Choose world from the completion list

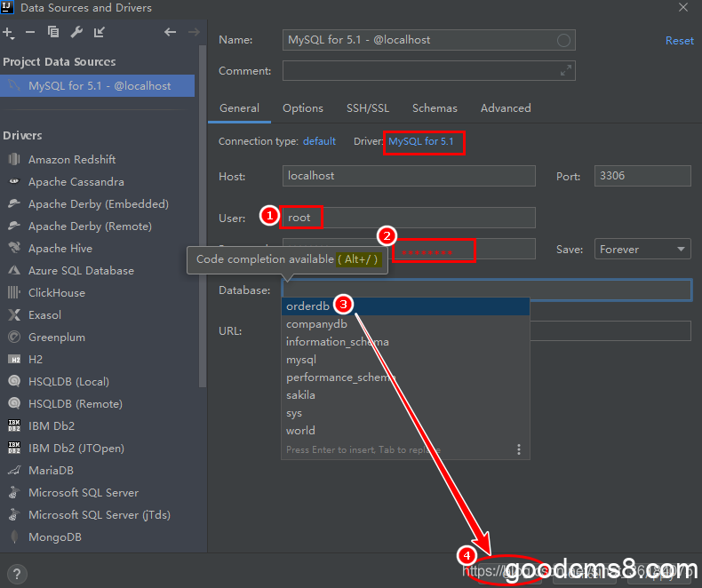(x=405, y=431)
